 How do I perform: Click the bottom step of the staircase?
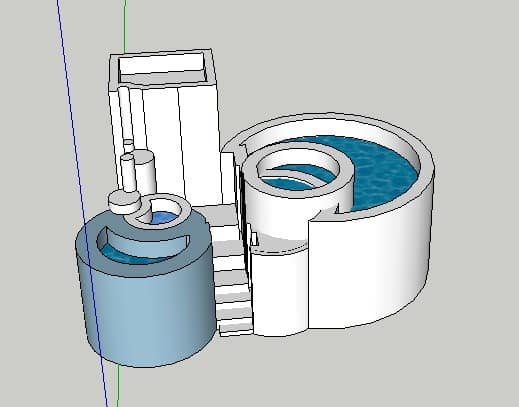(x=236, y=327)
